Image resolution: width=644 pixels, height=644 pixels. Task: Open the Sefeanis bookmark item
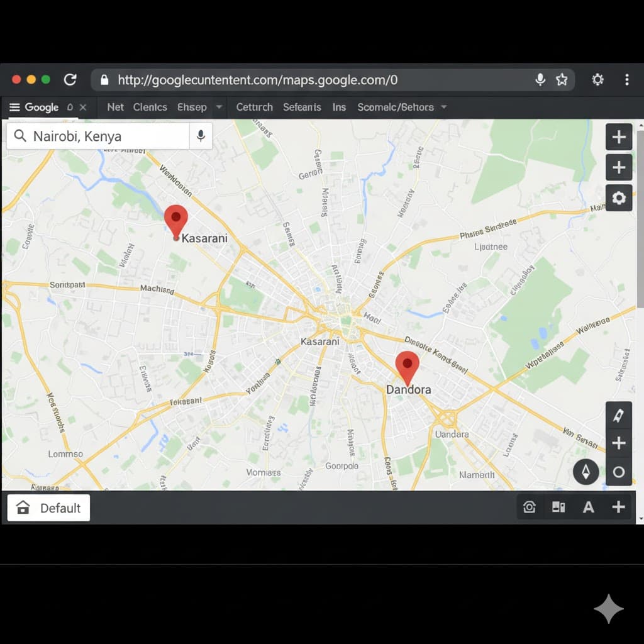tap(302, 108)
